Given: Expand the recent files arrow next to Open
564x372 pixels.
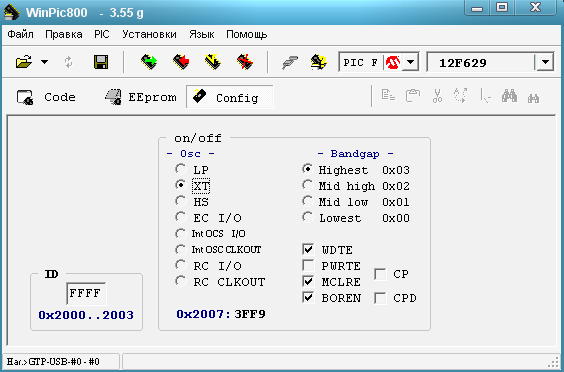Looking at the screenshot, I should pyautogui.click(x=44, y=62).
